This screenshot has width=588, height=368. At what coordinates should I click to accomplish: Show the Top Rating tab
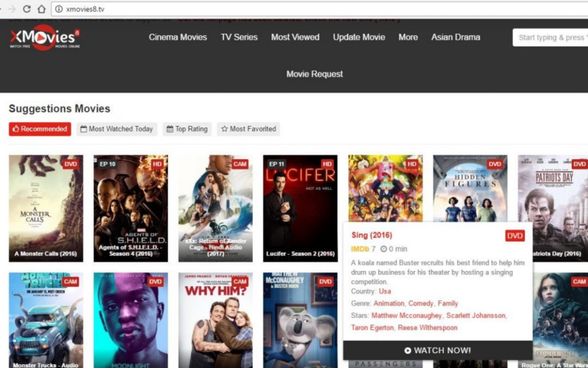[x=187, y=129]
